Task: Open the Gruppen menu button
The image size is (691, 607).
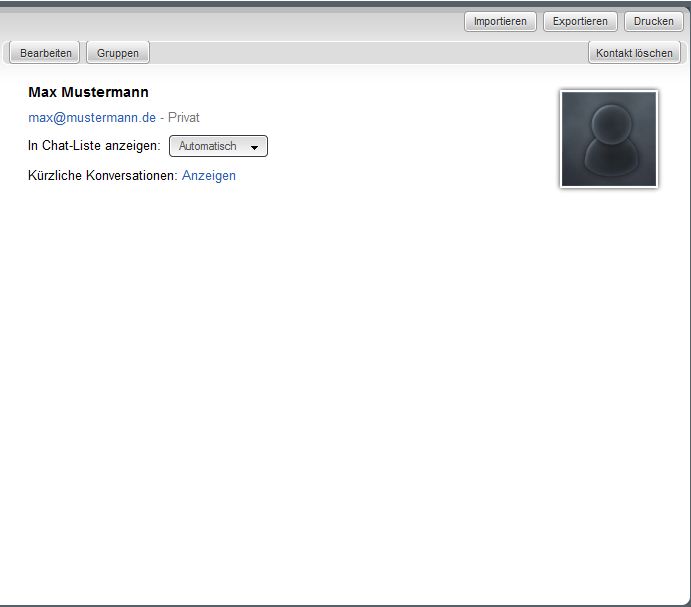Action: [x=118, y=53]
